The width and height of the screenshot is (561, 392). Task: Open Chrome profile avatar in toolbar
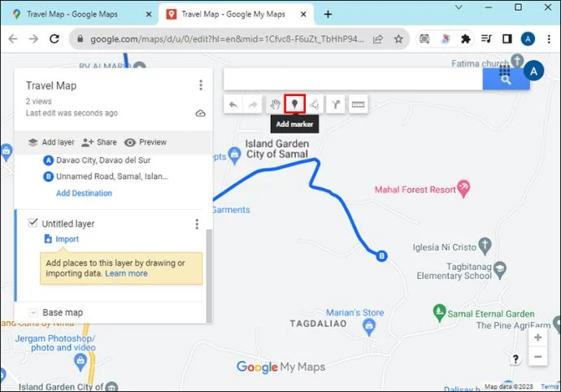[528, 39]
